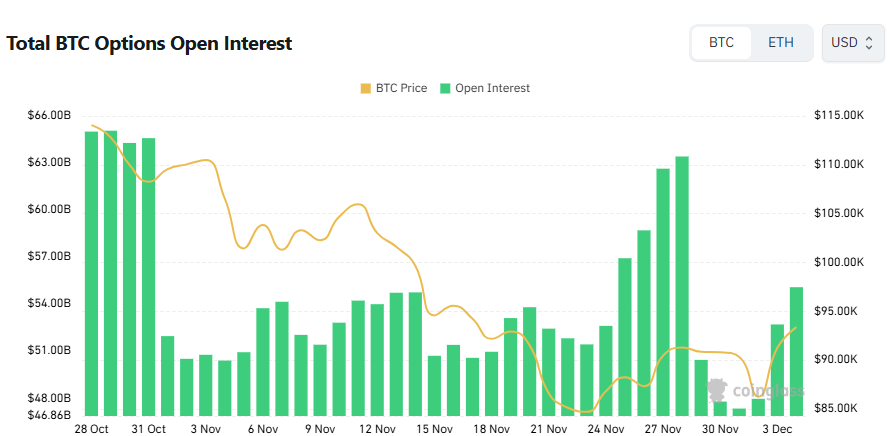This screenshot has height=436, width=890.
Task: Click the 15 Nov date label
Action: 434,428
